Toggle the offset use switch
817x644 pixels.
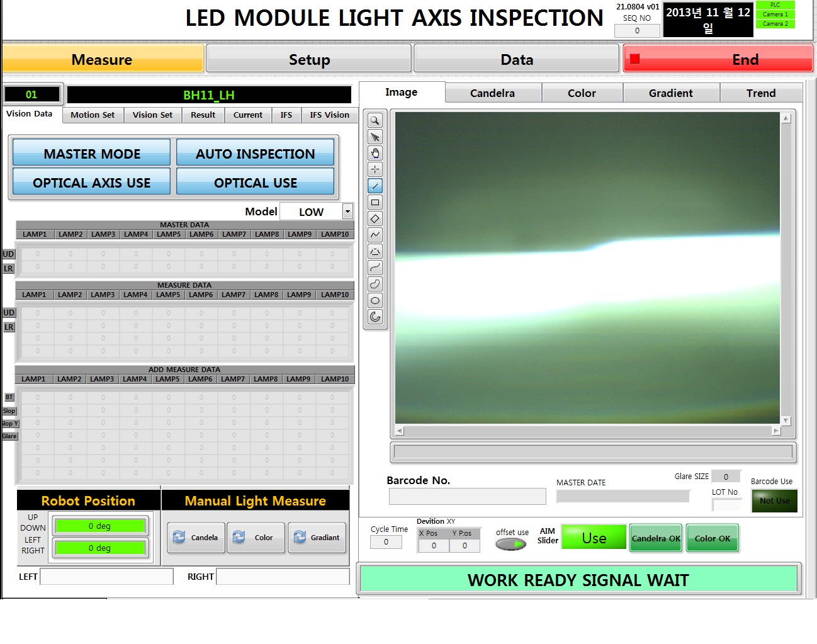(510, 545)
